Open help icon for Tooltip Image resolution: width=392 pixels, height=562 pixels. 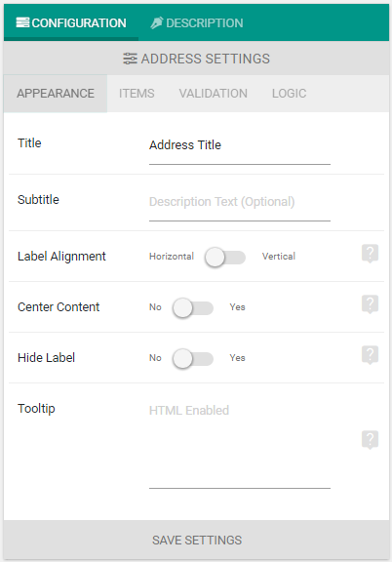pos(371,439)
